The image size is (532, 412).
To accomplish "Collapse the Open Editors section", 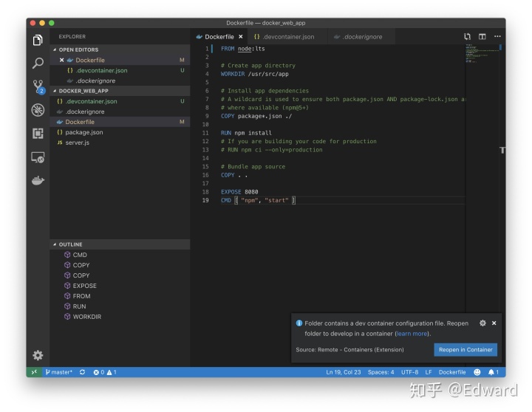I will coord(120,49).
